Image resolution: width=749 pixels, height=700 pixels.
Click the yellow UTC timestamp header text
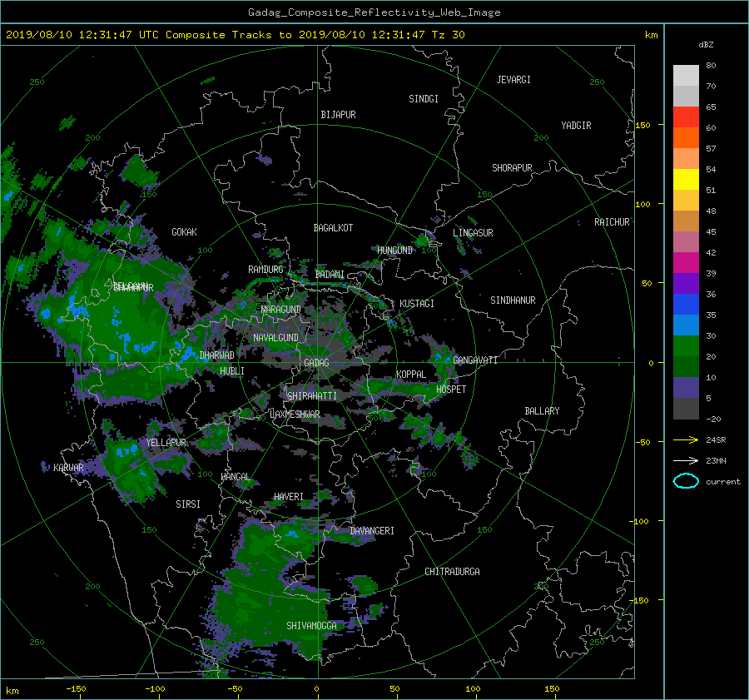pyautogui.click(x=235, y=35)
